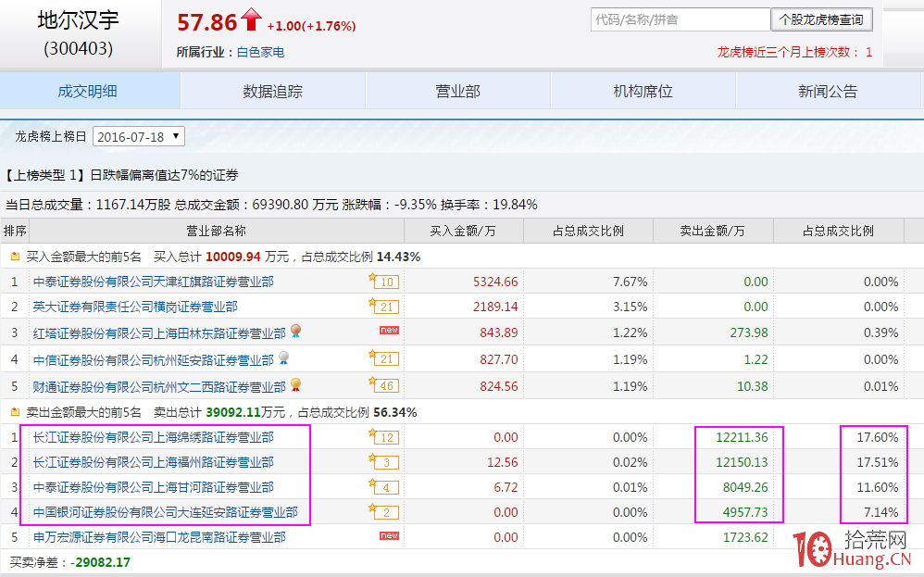Switch to the 机构席位 tab
The image size is (924, 577).
643,93
